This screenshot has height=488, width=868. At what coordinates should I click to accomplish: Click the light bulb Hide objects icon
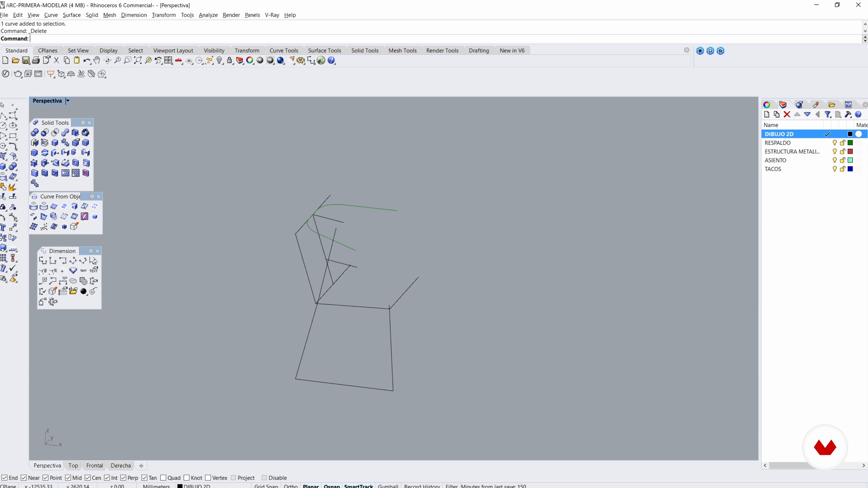click(x=220, y=60)
